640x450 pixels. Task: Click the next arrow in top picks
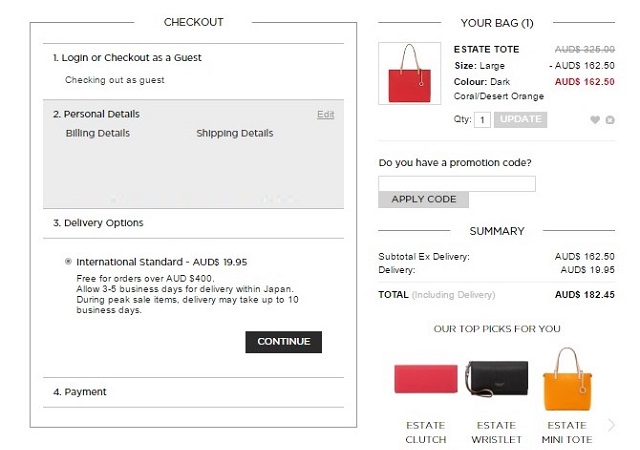[x=612, y=425]
